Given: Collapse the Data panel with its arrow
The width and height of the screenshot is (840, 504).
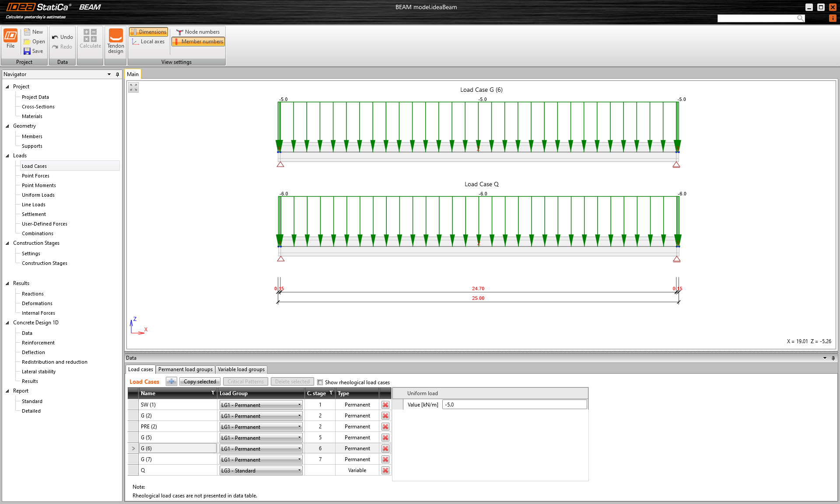Looking at the screenshot, I should 825,358.
